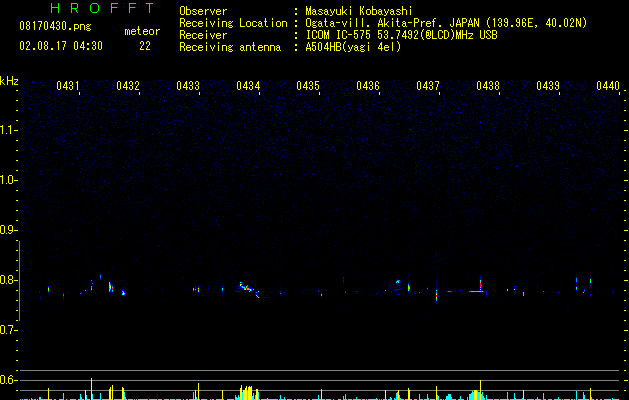Click the Receiving Location label
Screen dimensions: 629x400
[x=233, y=23]
